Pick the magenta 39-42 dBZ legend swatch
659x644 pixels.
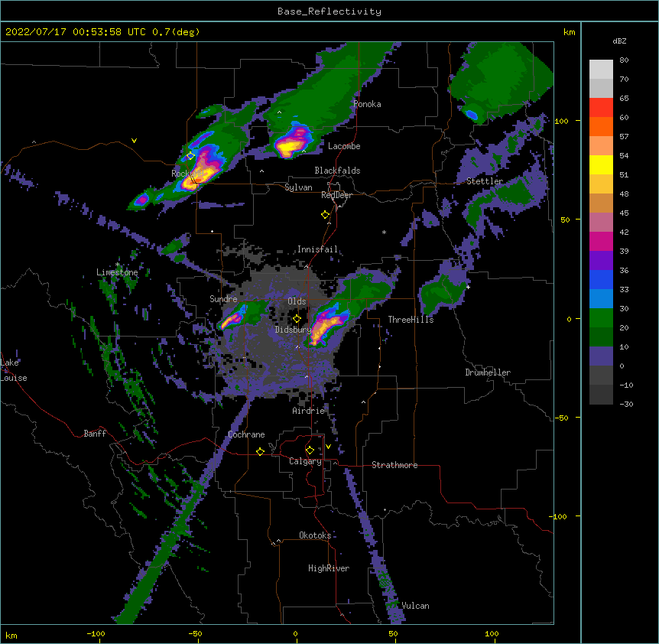pos(601,241)
